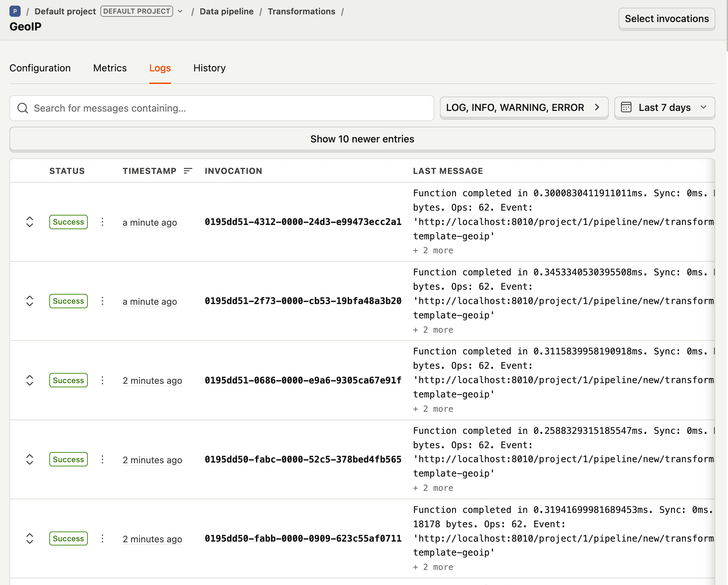Select the Logs tab
The width and height of the screenshot is (728, 585).
160,68
